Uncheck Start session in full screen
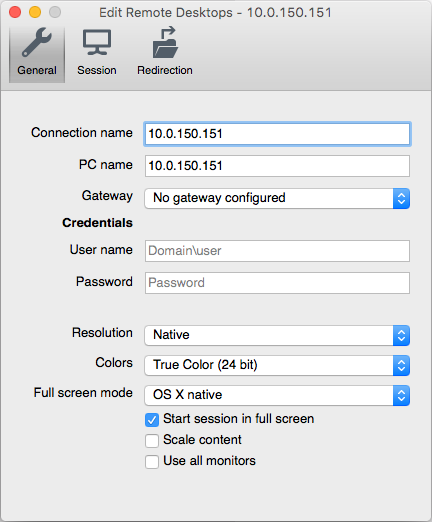 [x=152, y=420]
